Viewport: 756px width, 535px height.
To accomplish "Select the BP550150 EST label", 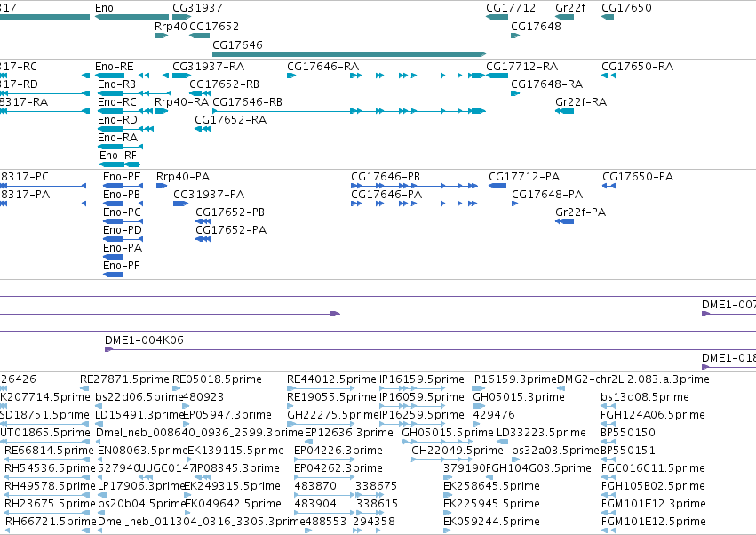I will pyautogui.click(x=628, y=433).
